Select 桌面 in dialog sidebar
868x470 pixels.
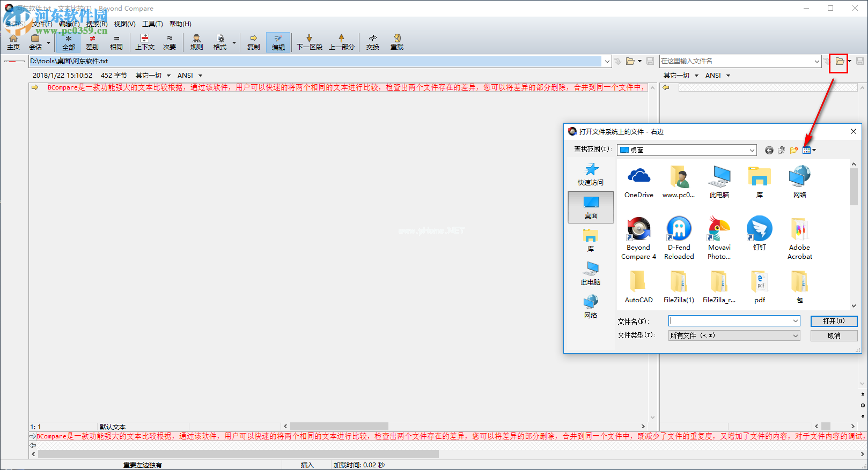click(x=591, y=207)
